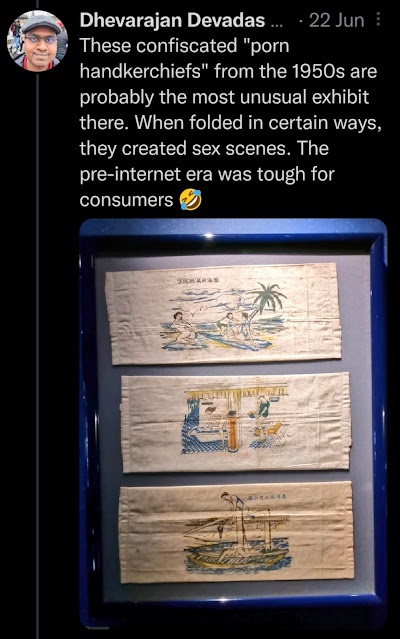Image resolution: width=400 pixels, height=639 pixels.
Task: View the bottom handkerchief with boat
Action: tap(236, 531)
